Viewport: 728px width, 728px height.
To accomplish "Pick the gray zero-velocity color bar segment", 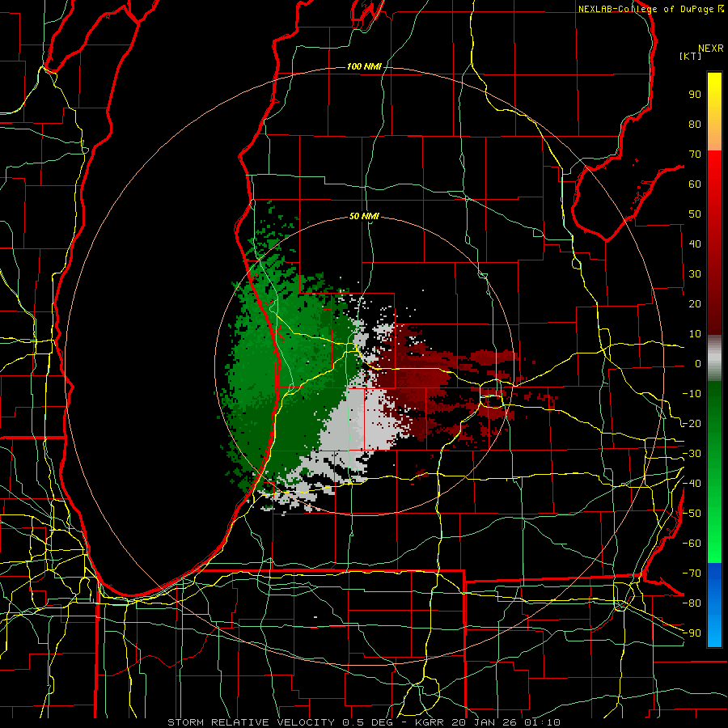I will point(714,358).
